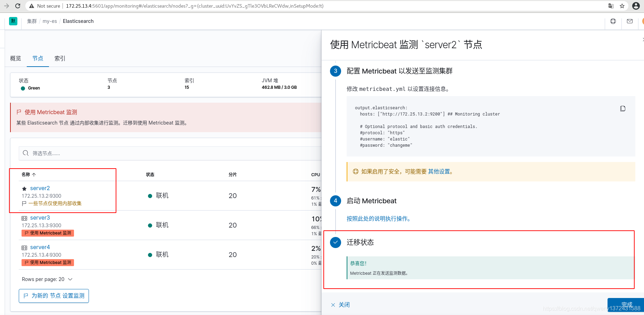The width and height of the screenshot is (644, 315).
Task: Open the translate page icon
Action: point(611,6)
